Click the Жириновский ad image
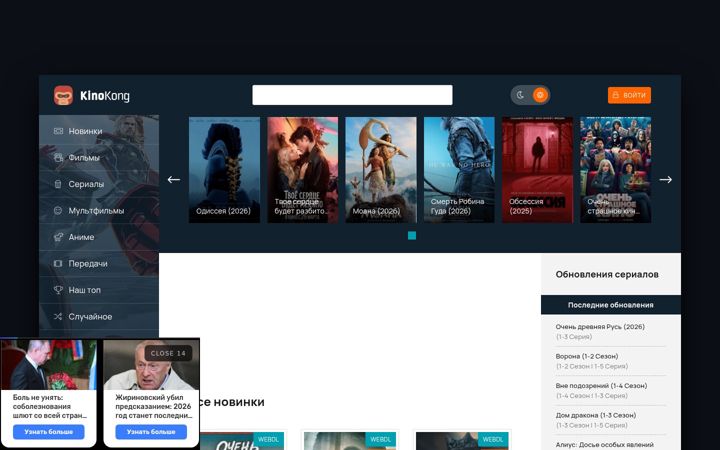The height and width of the screenshot is (450, 720). coord(151,367)
